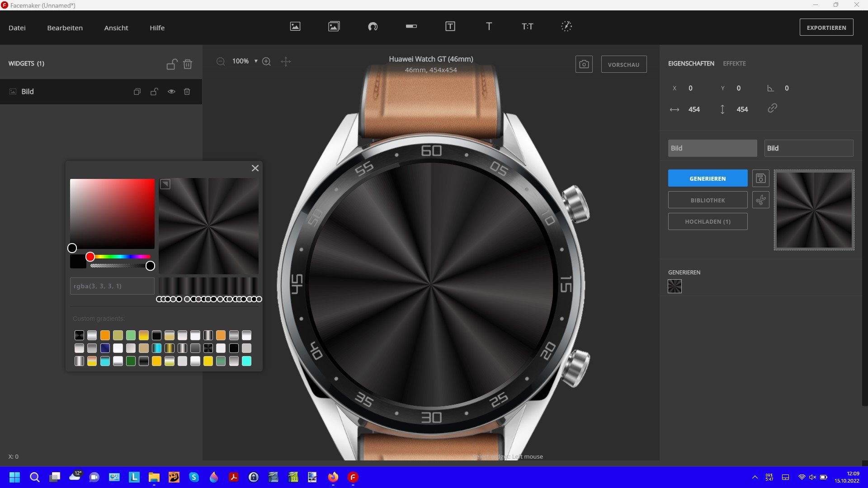Toggle lock on the Bild widget

(x=154, y=92)
